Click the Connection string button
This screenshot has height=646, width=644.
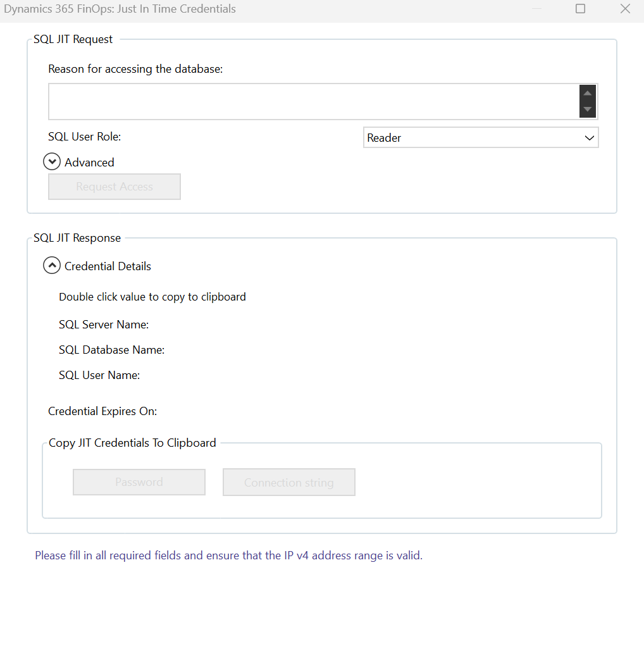(x=289, y=482)
